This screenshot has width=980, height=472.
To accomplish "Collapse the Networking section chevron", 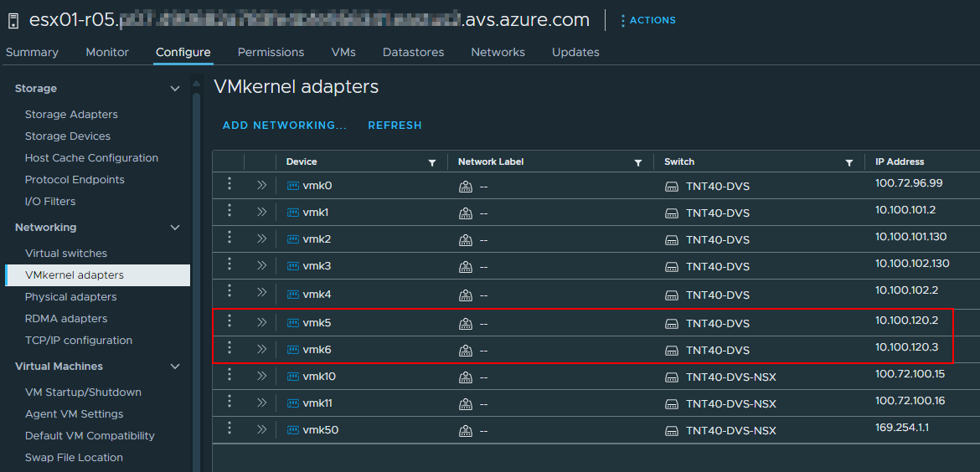I will tap(175, 228).
